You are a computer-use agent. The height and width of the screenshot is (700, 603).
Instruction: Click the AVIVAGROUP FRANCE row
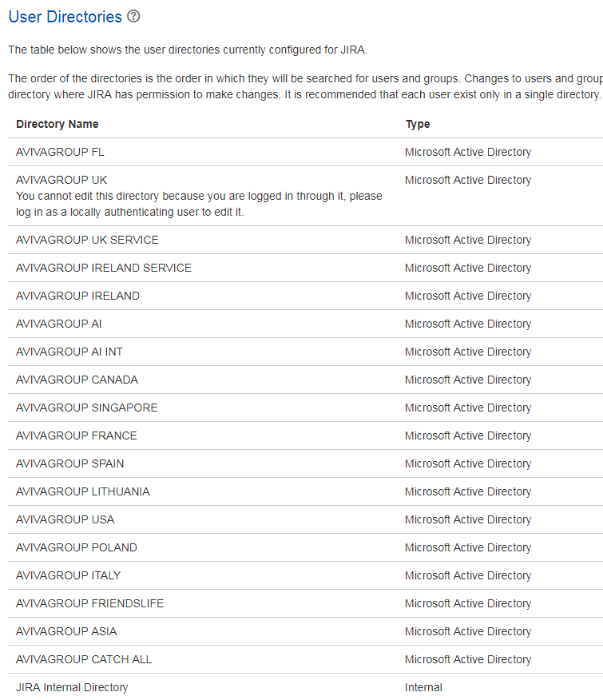tap(76, 436)
